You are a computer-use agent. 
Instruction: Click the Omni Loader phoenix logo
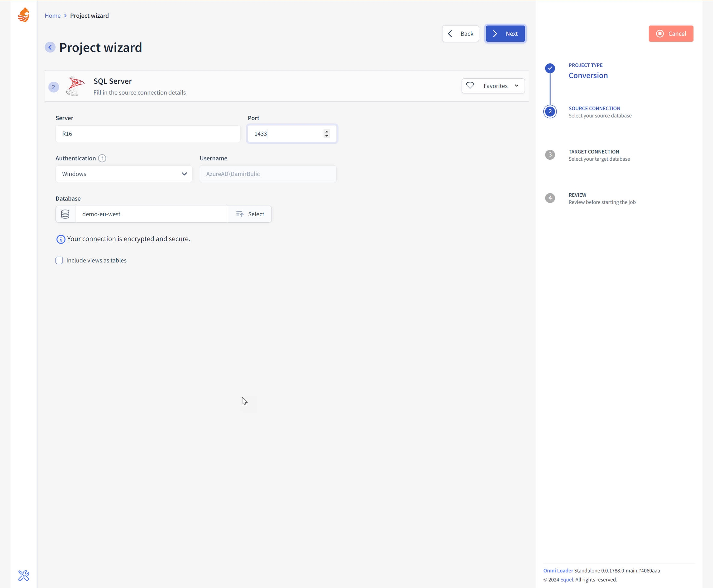click(24, 15)
